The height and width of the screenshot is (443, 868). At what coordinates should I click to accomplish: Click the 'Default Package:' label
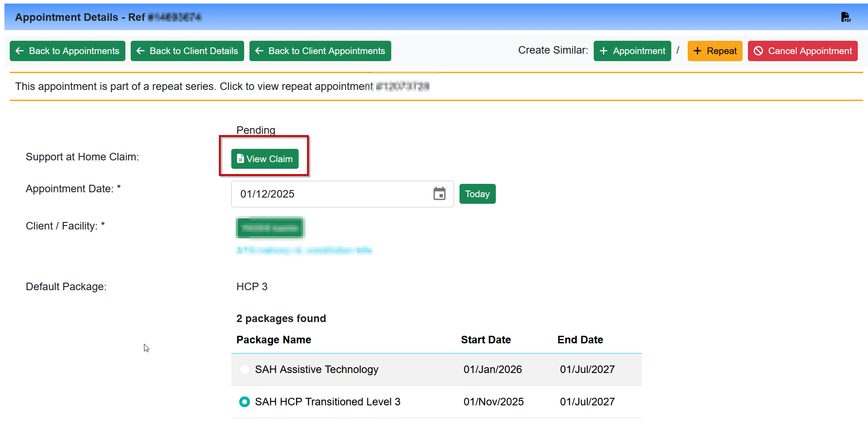click(66, 287)
